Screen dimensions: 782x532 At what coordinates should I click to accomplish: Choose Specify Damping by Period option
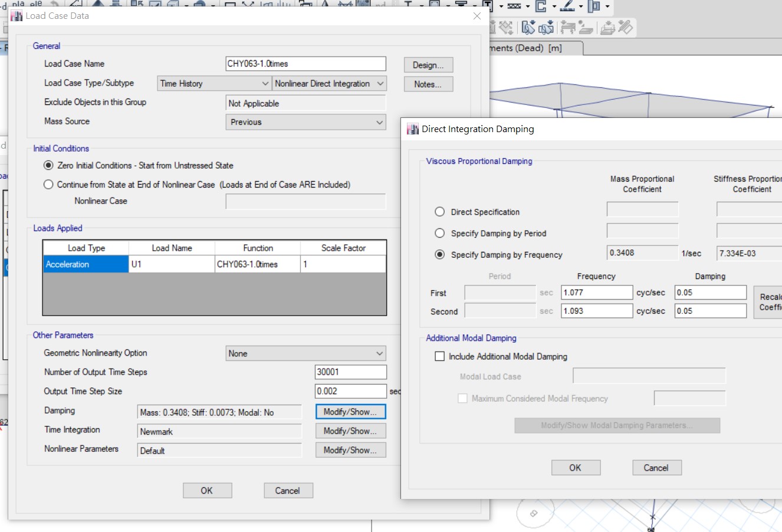[439, 233]
